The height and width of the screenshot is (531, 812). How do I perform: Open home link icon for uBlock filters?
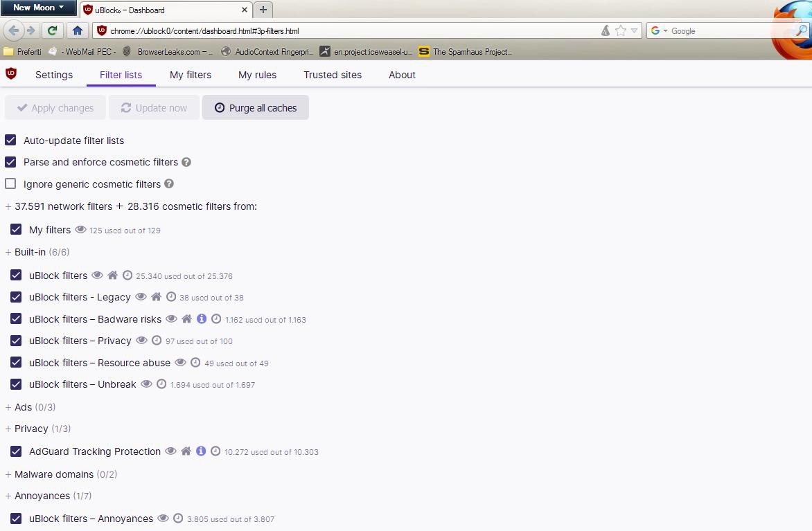coord(112,275)
